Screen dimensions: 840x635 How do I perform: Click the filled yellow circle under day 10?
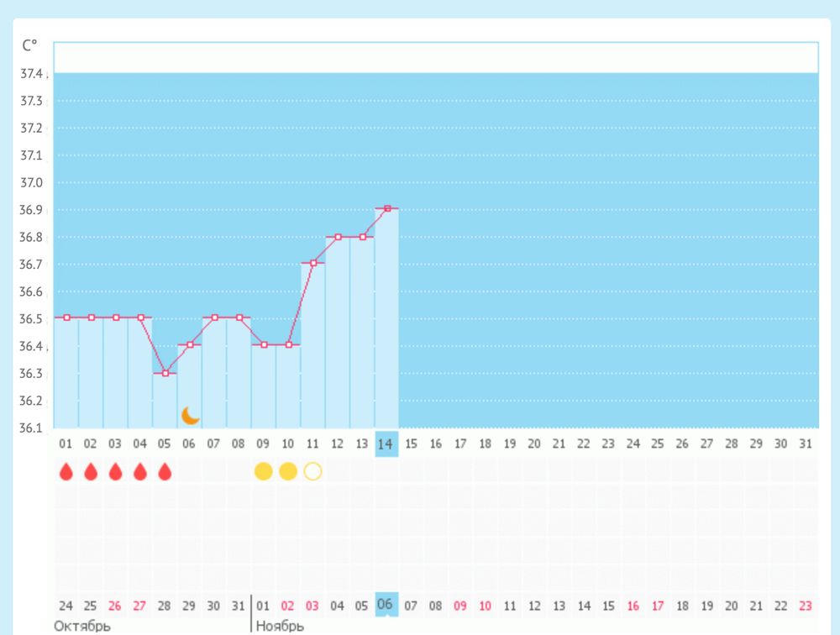(x=288, y=471)
